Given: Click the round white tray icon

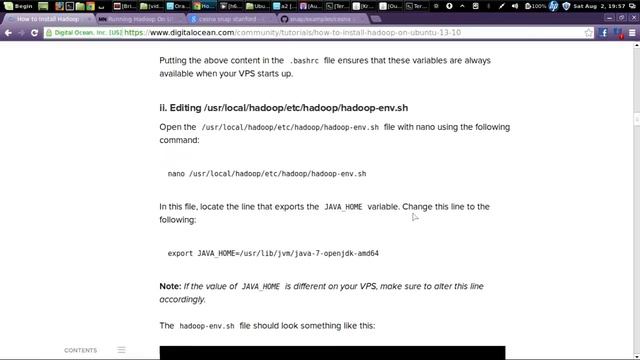Looking at the screenshot, I should (449, 6).
